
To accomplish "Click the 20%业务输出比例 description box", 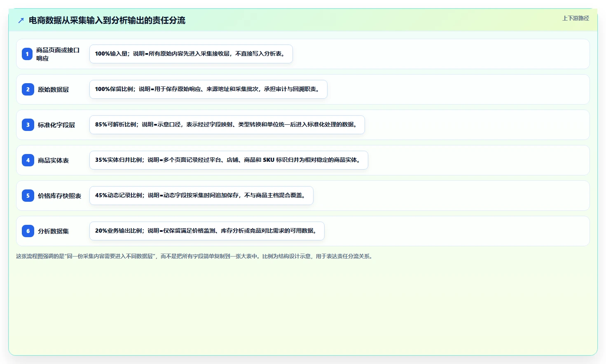I will [x=207, y=231].
